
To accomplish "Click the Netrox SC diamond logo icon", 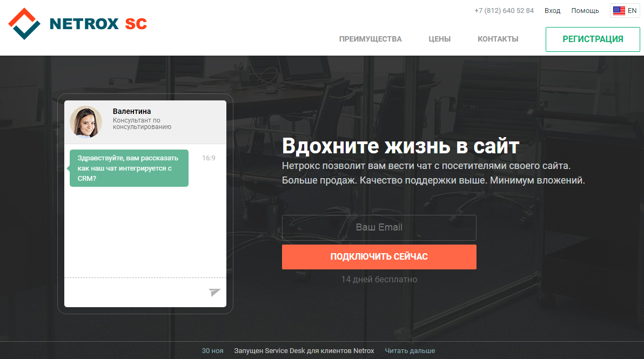I will click(x=24, y=24).
